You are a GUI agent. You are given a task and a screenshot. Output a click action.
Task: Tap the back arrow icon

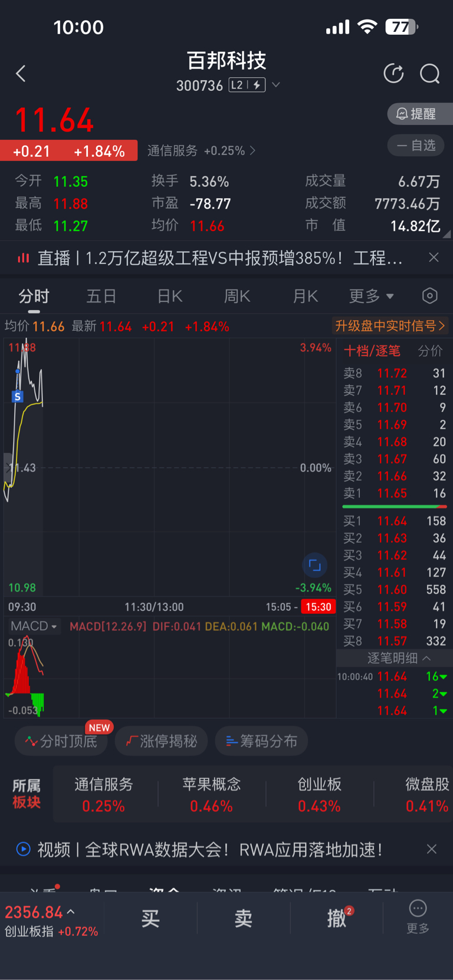click(x=21, y=74)
